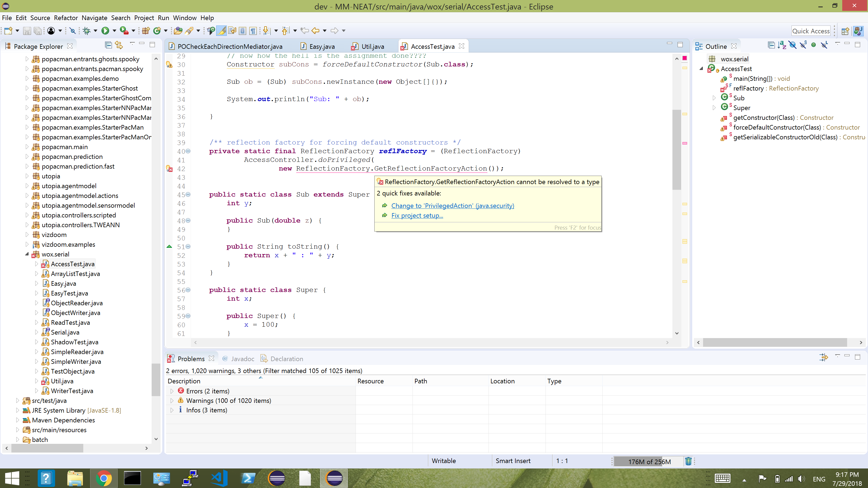Open the Refactor menu
Screen dimensions: 868x488
pos(66,18)
